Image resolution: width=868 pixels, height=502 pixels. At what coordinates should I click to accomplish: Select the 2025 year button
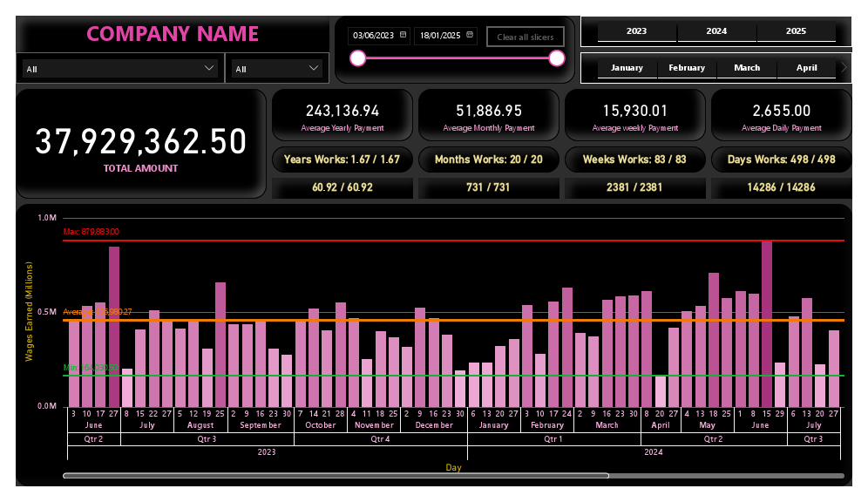[x=796, y=31]
